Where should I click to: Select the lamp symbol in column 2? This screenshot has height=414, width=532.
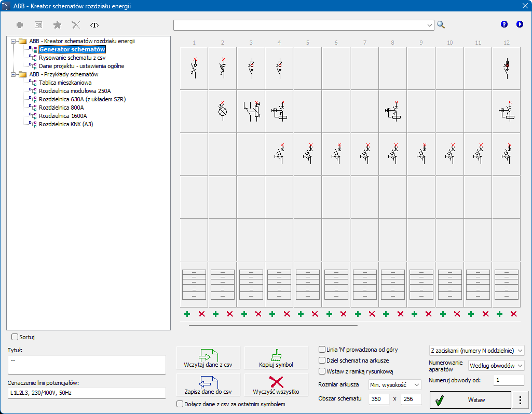pyautogui.click(x=223, y=111)
